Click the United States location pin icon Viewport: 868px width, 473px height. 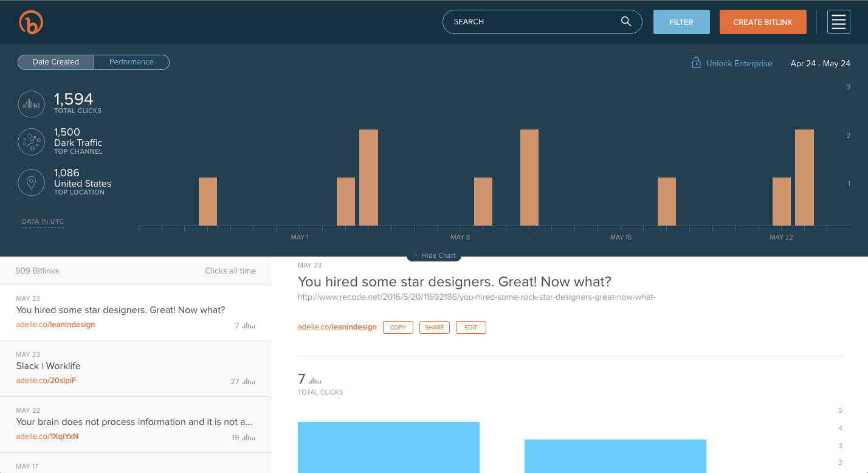point(31,182)
